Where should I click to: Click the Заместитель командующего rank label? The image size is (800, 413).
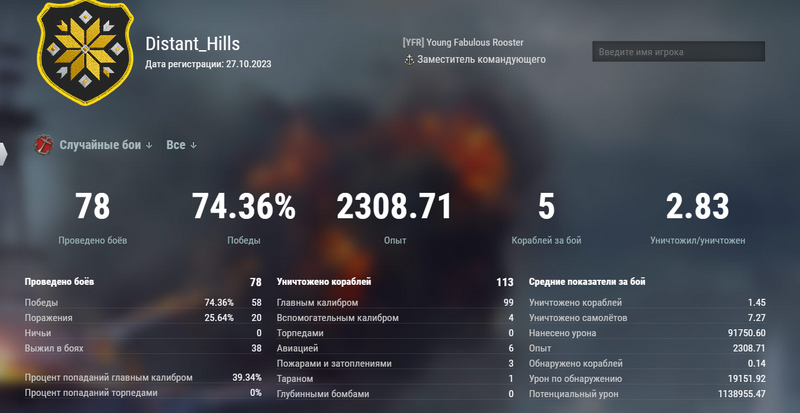pos(482,60)
